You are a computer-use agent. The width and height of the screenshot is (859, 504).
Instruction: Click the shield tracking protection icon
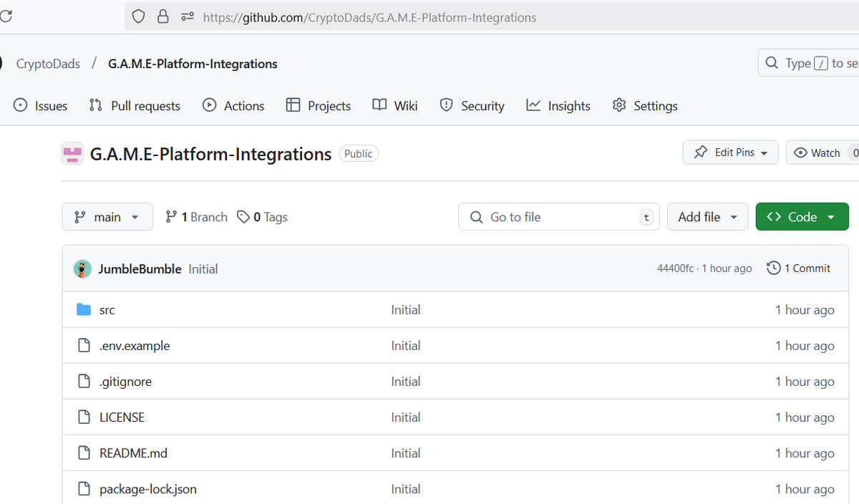tap(139, 16)
